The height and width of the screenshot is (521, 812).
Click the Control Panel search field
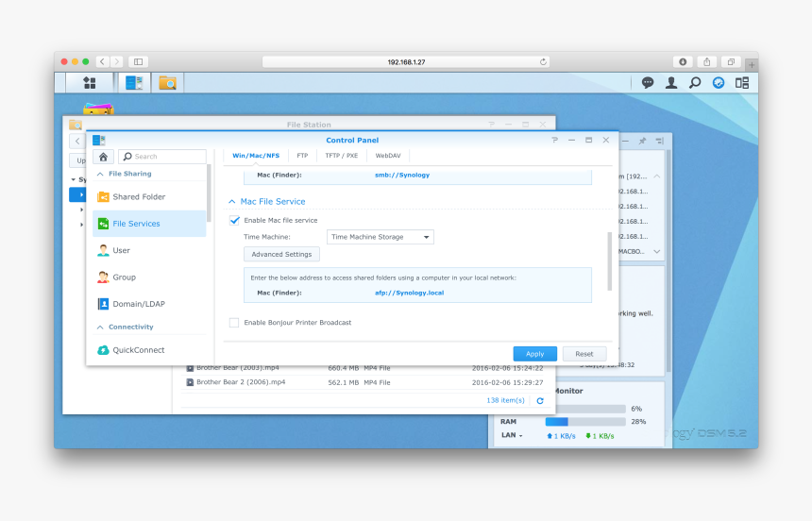[162, 157]
